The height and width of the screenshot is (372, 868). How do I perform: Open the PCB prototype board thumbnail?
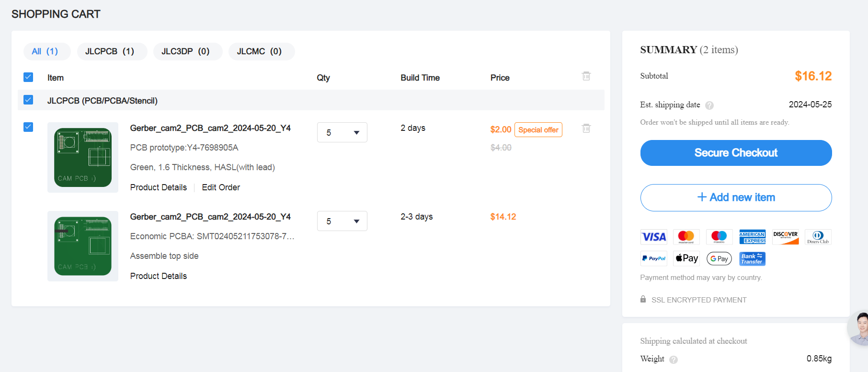[83, 157]
